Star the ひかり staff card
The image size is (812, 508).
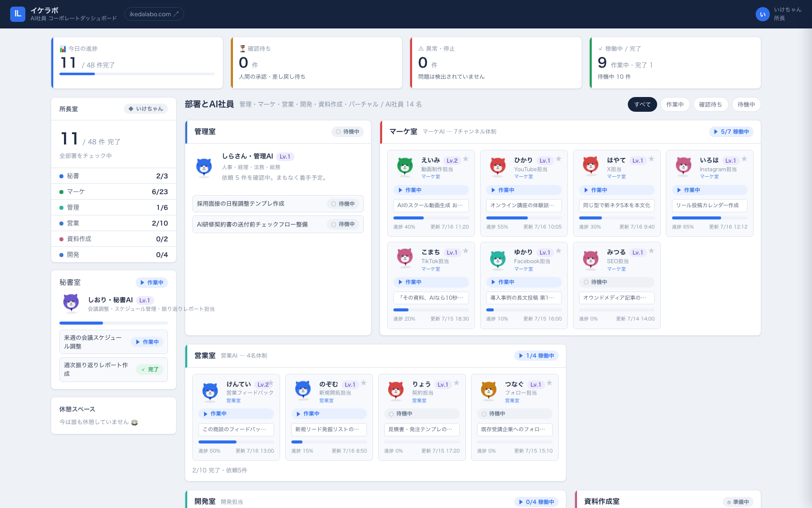[x=558, y=159]
